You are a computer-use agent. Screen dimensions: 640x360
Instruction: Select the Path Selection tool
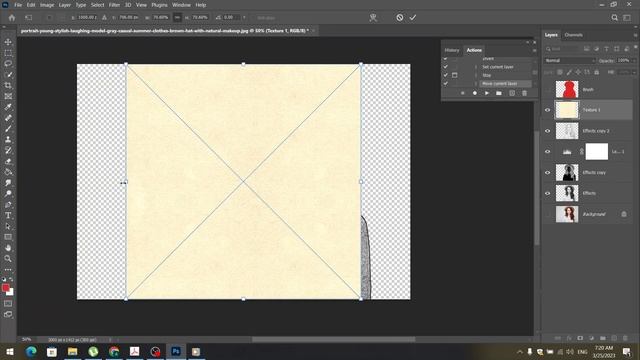[x=8, y=226]
